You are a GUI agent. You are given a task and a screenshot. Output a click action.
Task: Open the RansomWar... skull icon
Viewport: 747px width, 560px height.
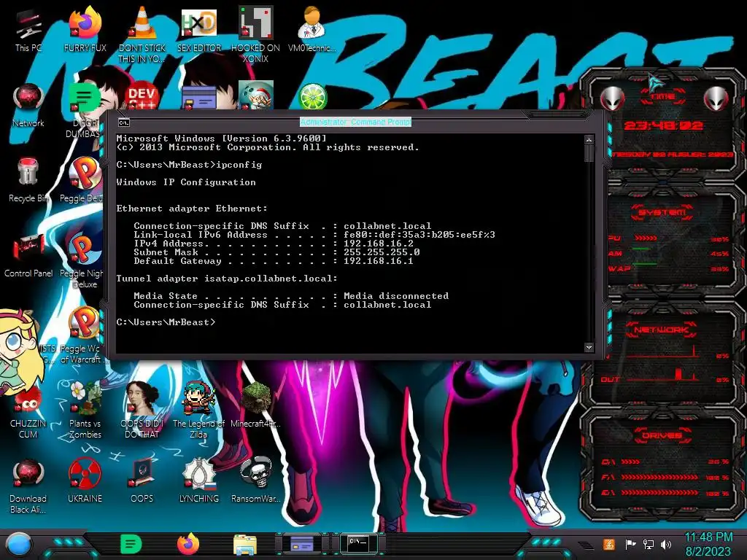256,480
